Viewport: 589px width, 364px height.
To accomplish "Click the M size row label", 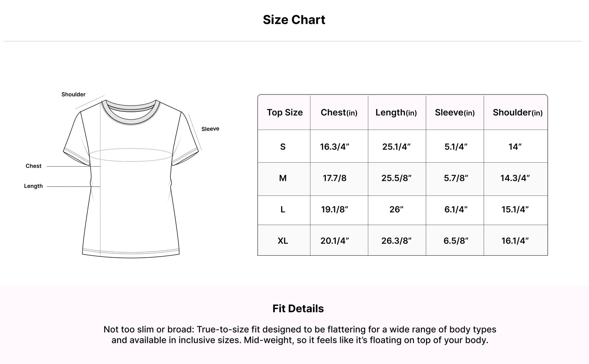I will [x=283, y=178].
